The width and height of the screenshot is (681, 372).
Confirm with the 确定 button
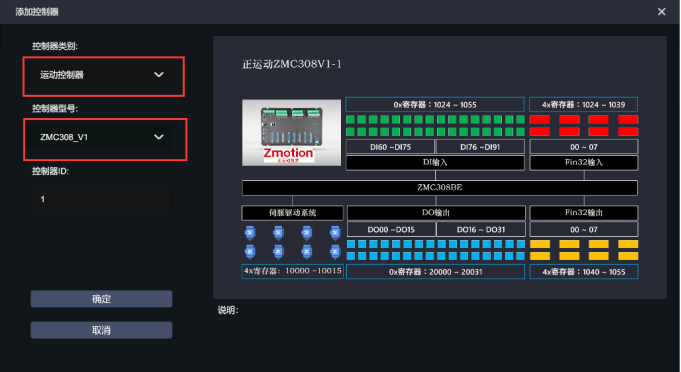coord(101,299)
